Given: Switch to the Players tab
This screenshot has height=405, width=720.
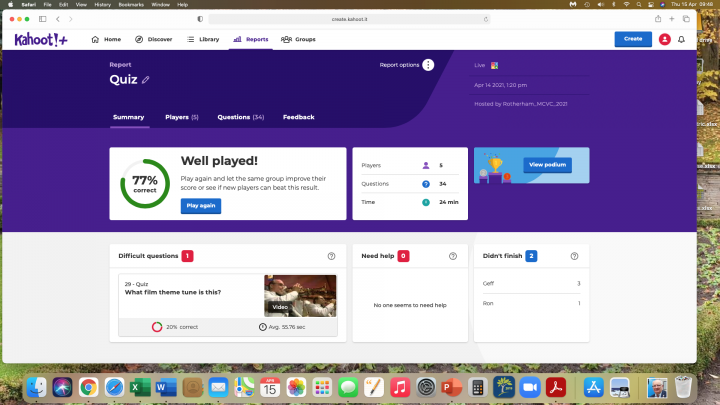Looking at the screenshot, I should point(181,117).
